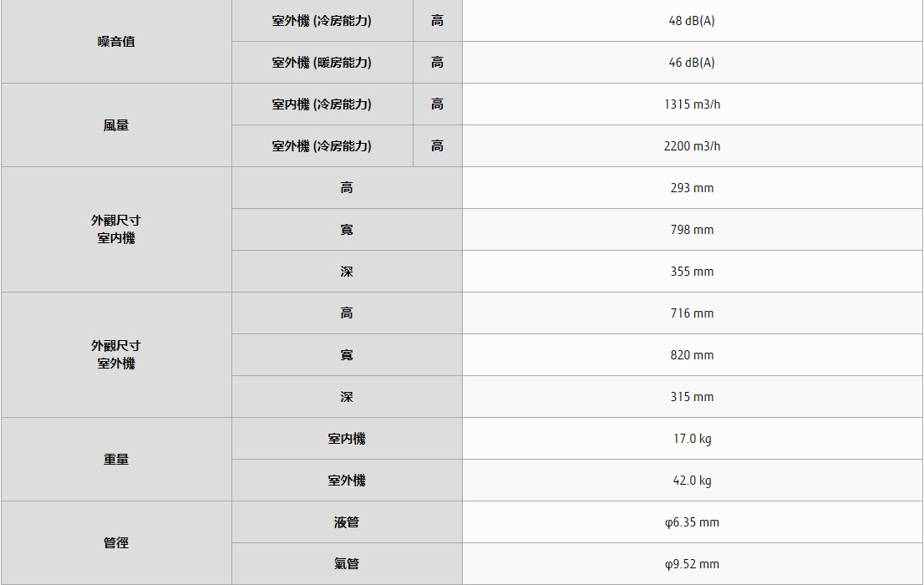Select the 355 mm depth value
Screen dimensions: 924x585
692,272
